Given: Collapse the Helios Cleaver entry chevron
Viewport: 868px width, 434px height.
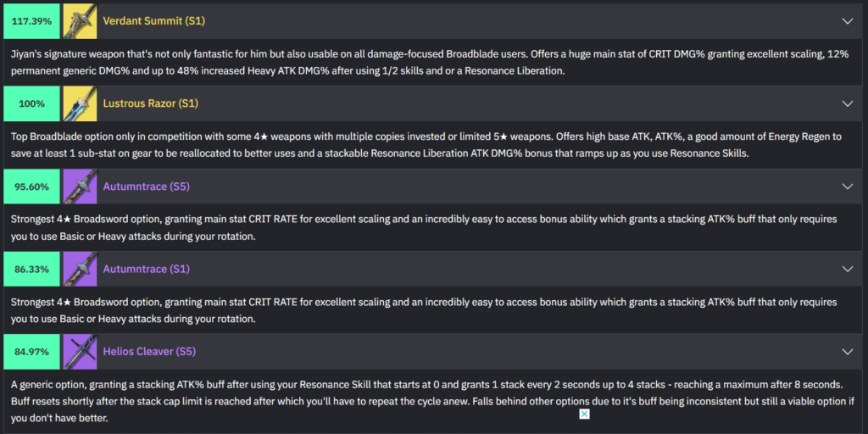Looking at the screenshot, I should click(847, 351).
